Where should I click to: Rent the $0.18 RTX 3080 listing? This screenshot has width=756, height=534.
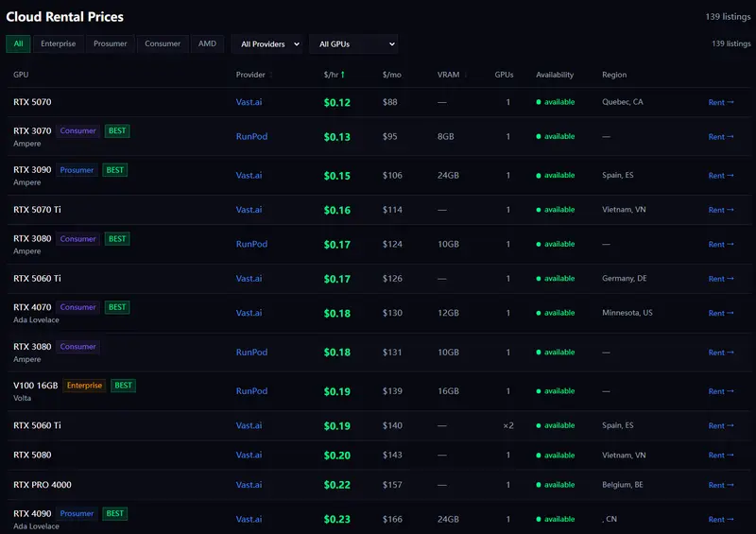click(721, 353)
